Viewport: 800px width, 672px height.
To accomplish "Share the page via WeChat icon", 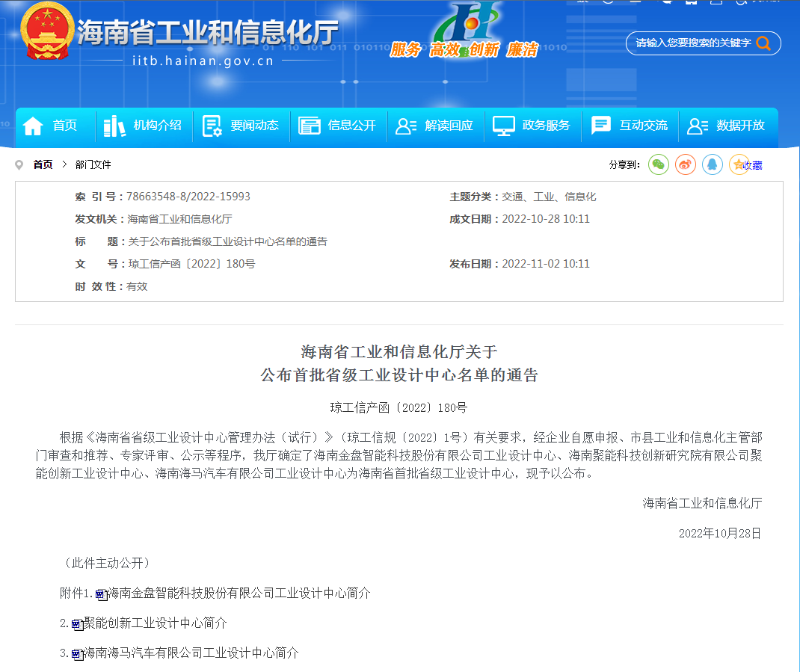I will pyautogui.click(x=659, y=164).
